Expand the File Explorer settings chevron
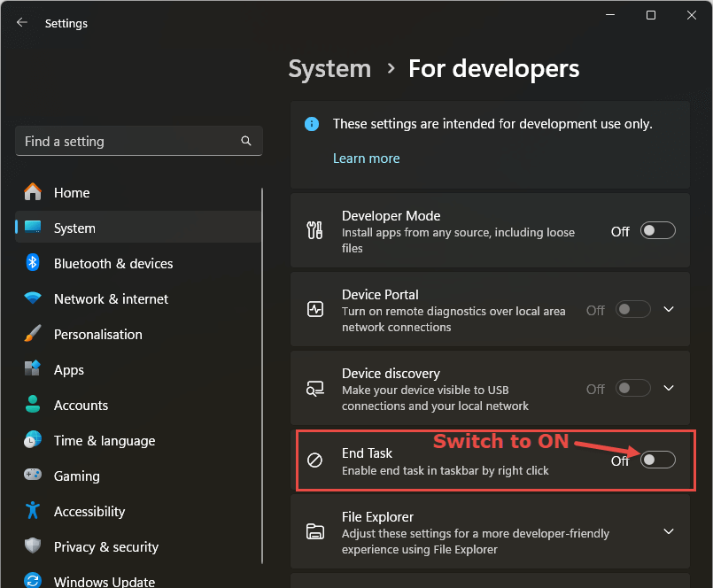Viewport: 713px width, 588px height. (x=669, y=531)
